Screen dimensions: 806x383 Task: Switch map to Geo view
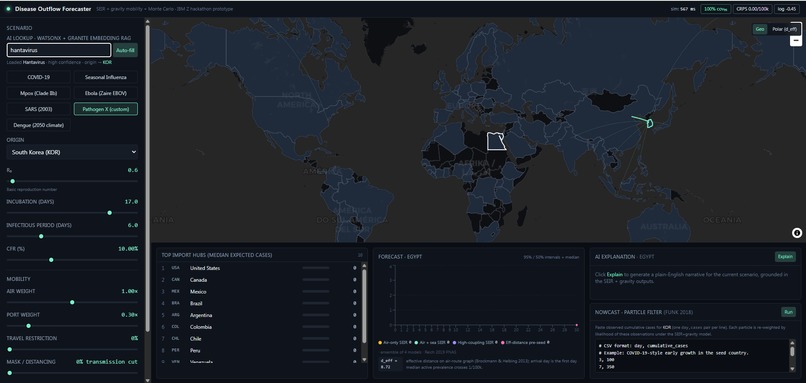click(x=759, y=29)
